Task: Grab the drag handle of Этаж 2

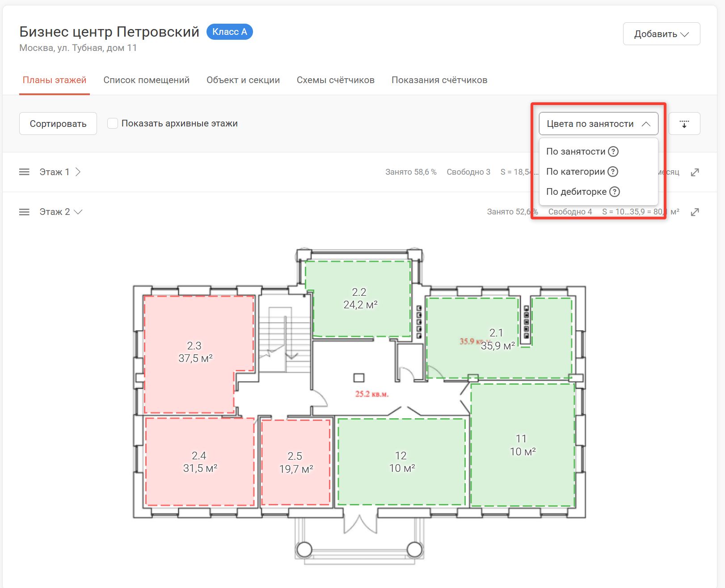Action: pos(24,212)
